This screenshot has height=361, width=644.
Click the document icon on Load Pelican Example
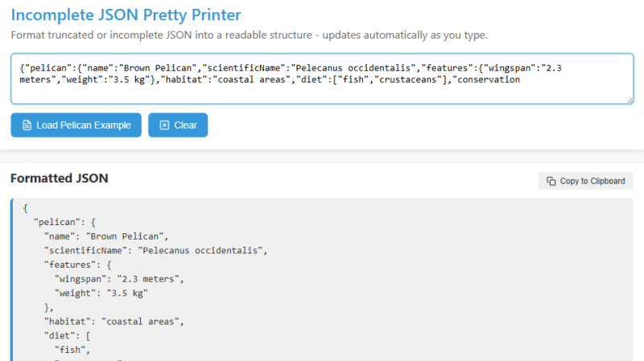pos(27,125)
